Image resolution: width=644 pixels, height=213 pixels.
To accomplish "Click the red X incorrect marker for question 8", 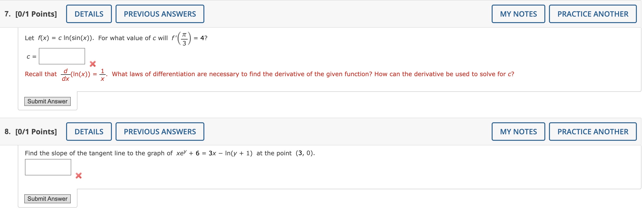I will [79, 176].
